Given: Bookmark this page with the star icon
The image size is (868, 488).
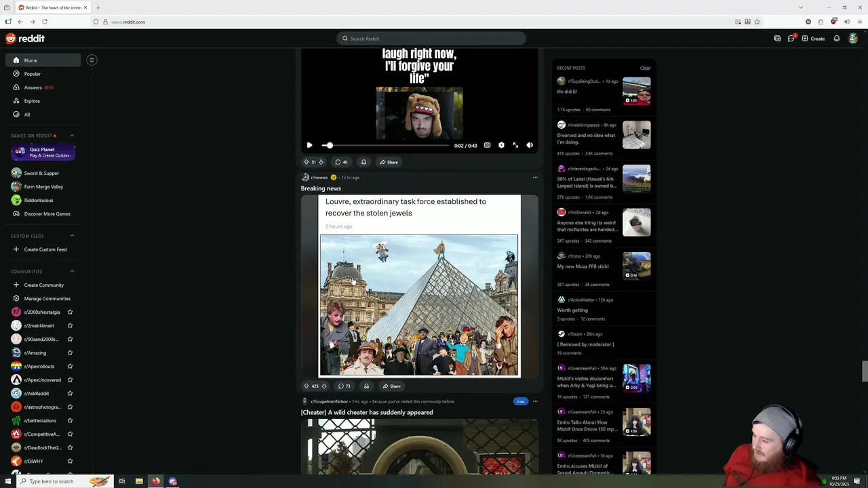Looking at the screenshot, I should click(x=757, y=22).
